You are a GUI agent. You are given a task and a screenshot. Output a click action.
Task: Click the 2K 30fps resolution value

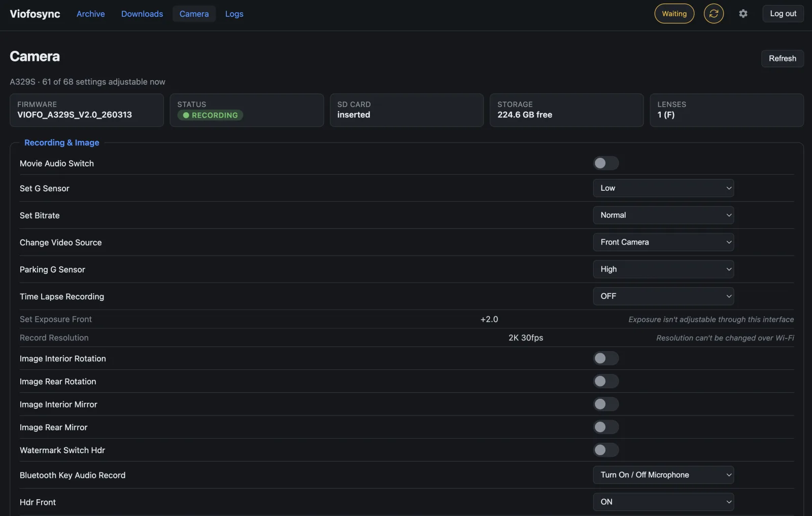pos(526,337)
